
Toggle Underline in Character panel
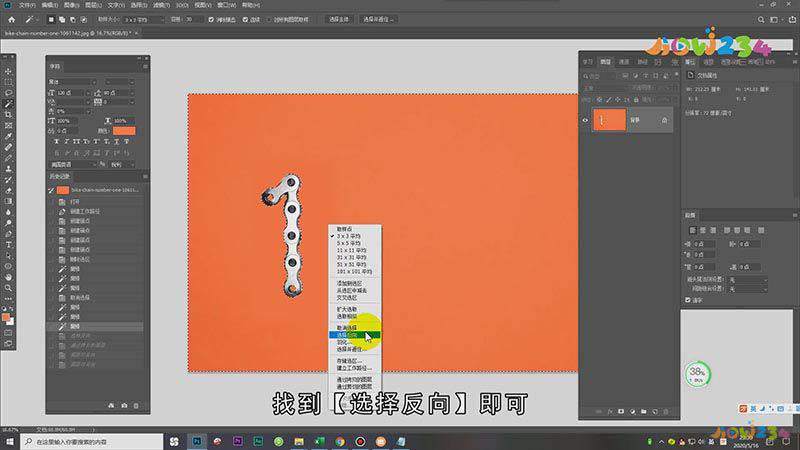[116, 141]
